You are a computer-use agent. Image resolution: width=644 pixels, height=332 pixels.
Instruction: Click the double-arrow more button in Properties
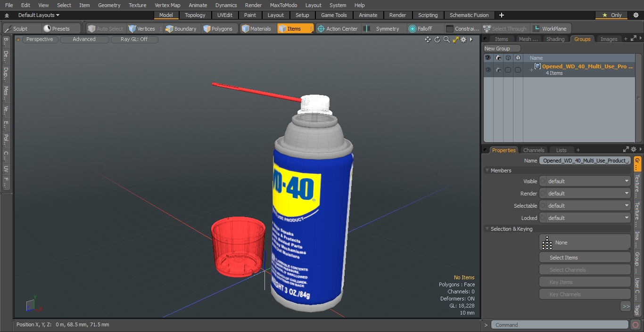[x=626, y=307]
